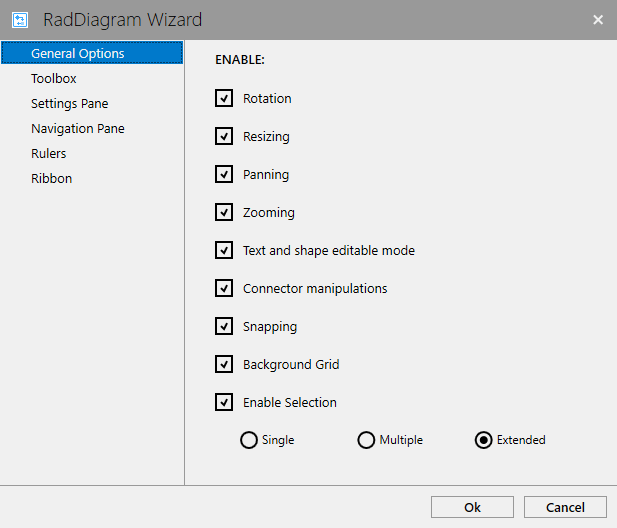Toggle the Enable Selection checkbox
Viewport: 617px width, 528px height.
[x=224, y=402]
